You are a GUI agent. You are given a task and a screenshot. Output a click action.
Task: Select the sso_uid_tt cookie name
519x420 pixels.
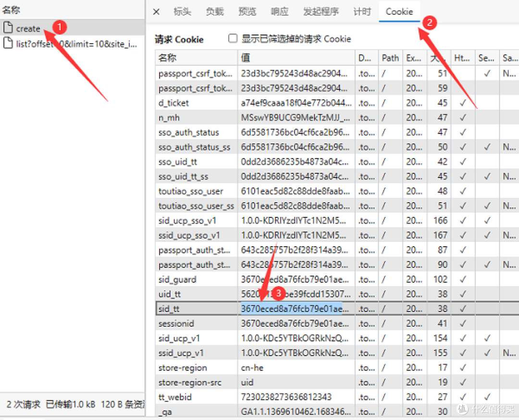pyautogui.click(x=178, y=162)
